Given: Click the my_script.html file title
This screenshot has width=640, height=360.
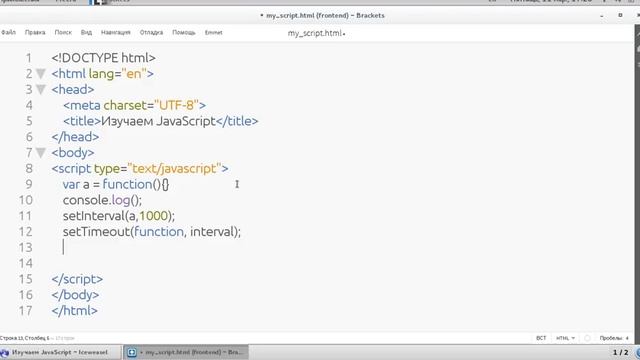Looking at the screenshot, I should [316, 33].
